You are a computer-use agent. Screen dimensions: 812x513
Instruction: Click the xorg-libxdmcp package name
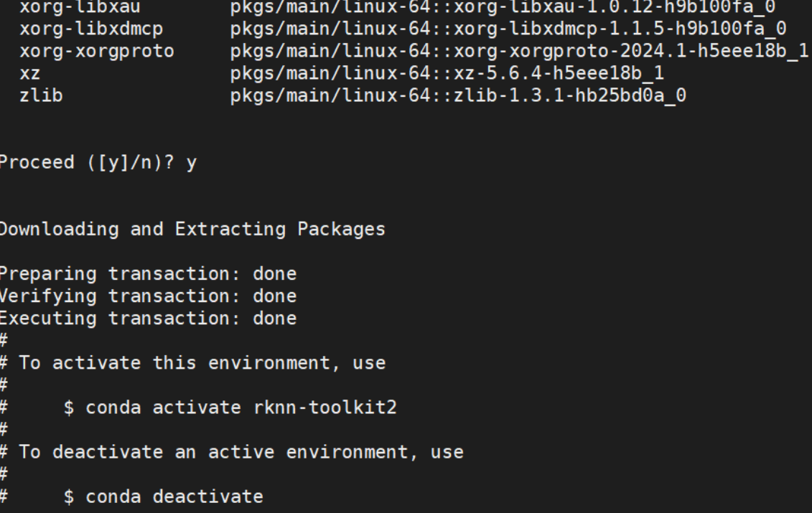click(x=91, y=29)
